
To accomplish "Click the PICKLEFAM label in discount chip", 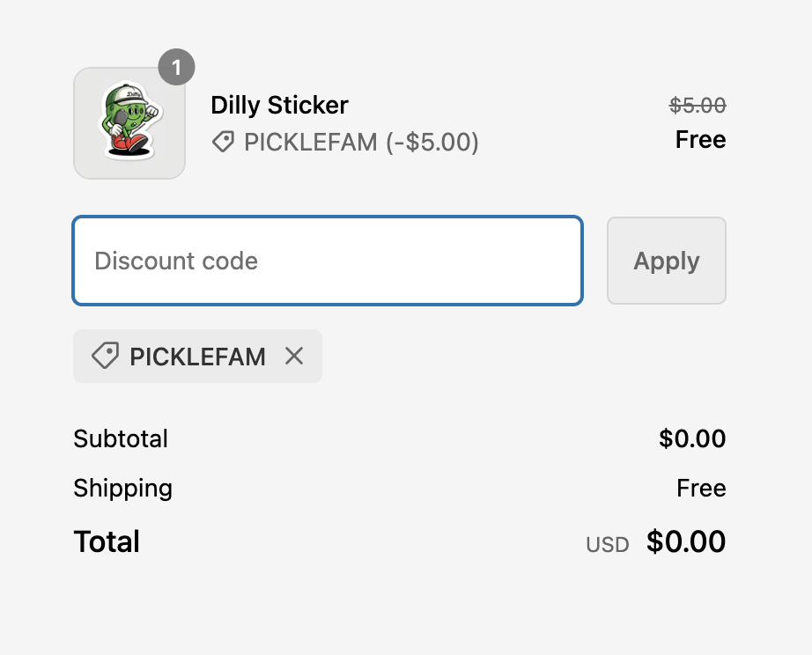I will pyautogui.click(x=197, y=357).
